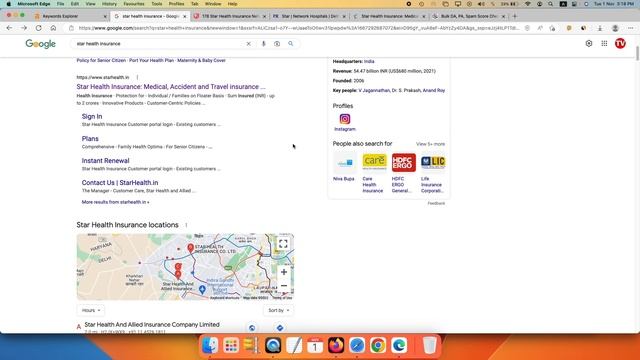Close the star health insurance Google tab
The height and width of the screenshot is (360, 640).
click(184, 16)
